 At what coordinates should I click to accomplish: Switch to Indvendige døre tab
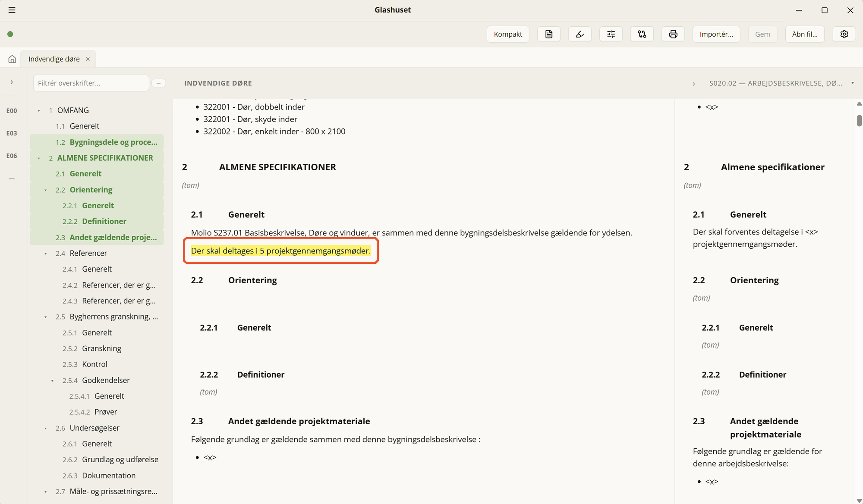coord(54,59)
